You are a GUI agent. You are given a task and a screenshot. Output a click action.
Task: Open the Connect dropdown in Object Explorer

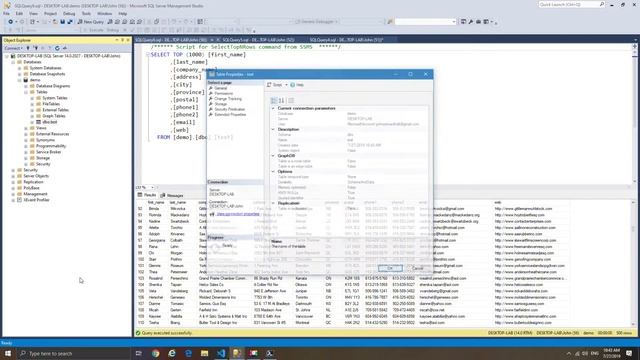(x=13, y=48)
